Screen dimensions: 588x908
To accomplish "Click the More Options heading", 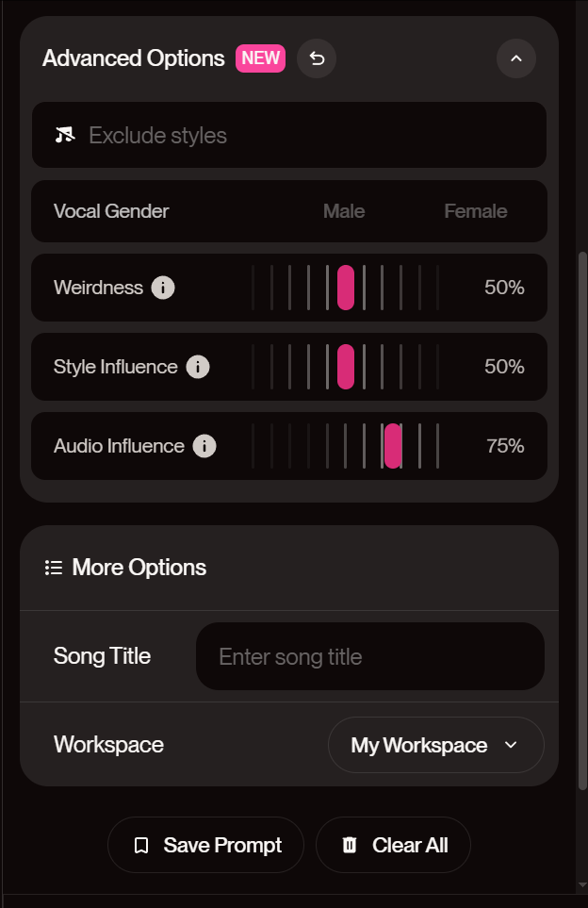I will pos(139,568).
